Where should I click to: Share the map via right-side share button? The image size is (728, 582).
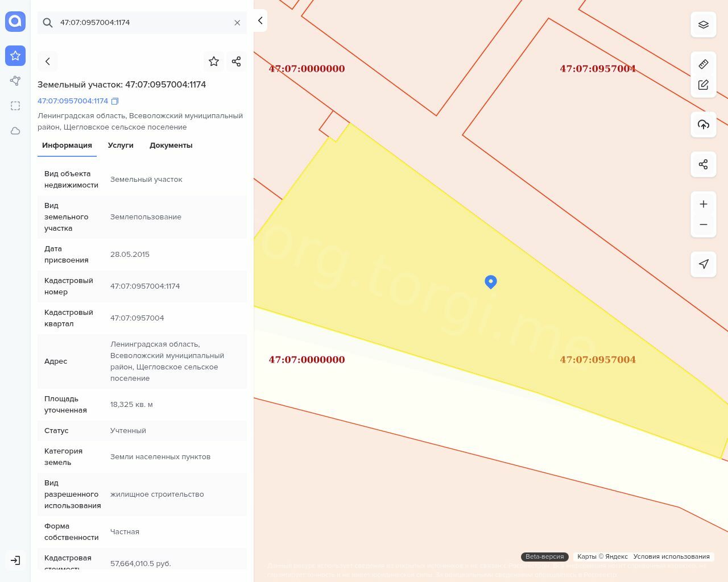pos(703,164)
